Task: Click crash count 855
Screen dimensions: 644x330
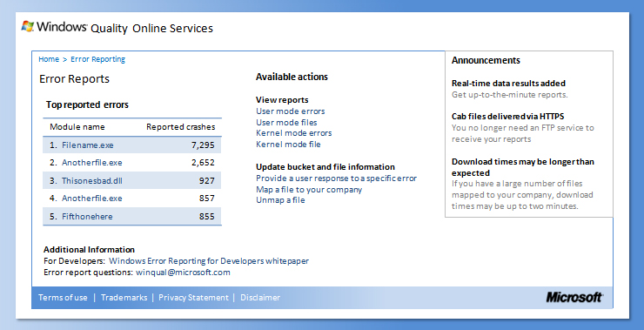Action: click(x=207, y=217)
